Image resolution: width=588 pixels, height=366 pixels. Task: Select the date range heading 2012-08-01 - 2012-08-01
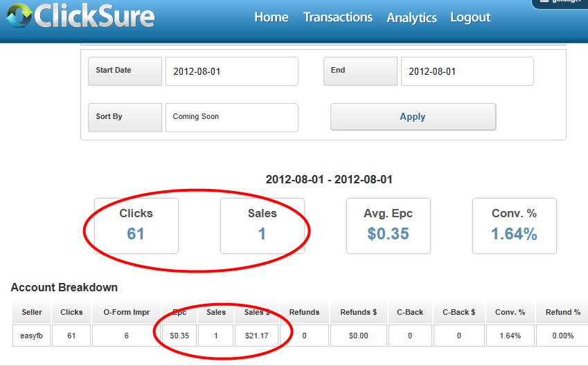(x=329, y=179)
